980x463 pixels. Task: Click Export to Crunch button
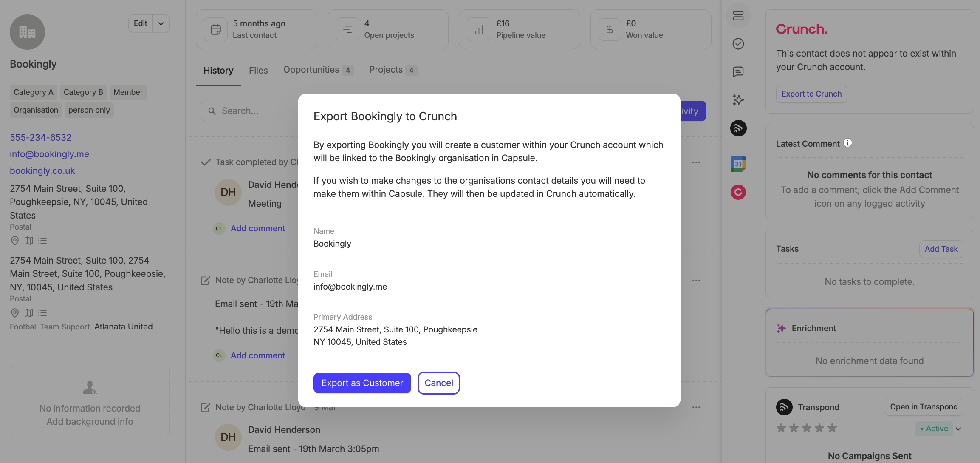pyautogui.click(x=811, y=94)
